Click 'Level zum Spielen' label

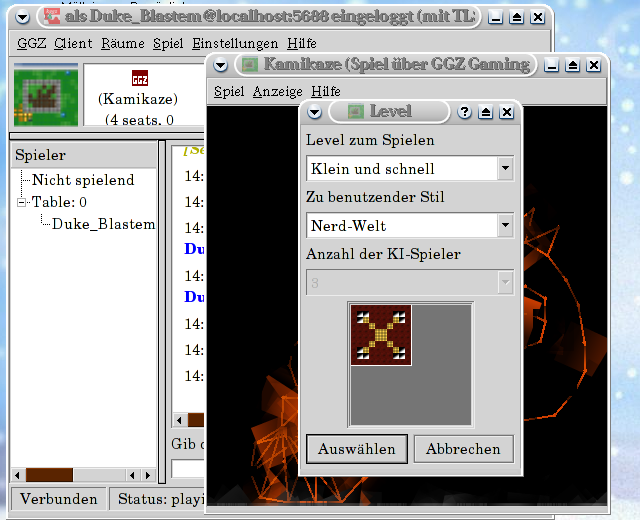click(x=370, y=140)
